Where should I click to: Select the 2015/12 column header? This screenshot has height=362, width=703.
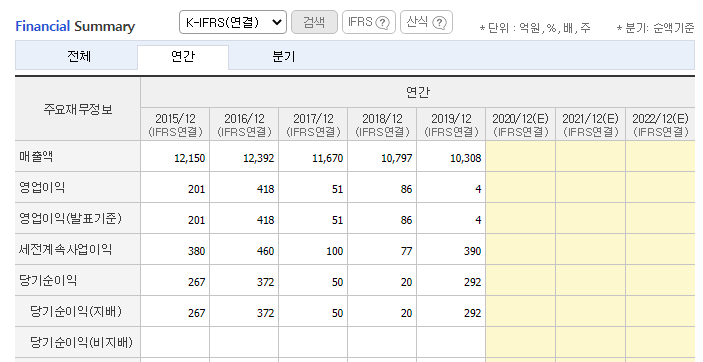175,124
